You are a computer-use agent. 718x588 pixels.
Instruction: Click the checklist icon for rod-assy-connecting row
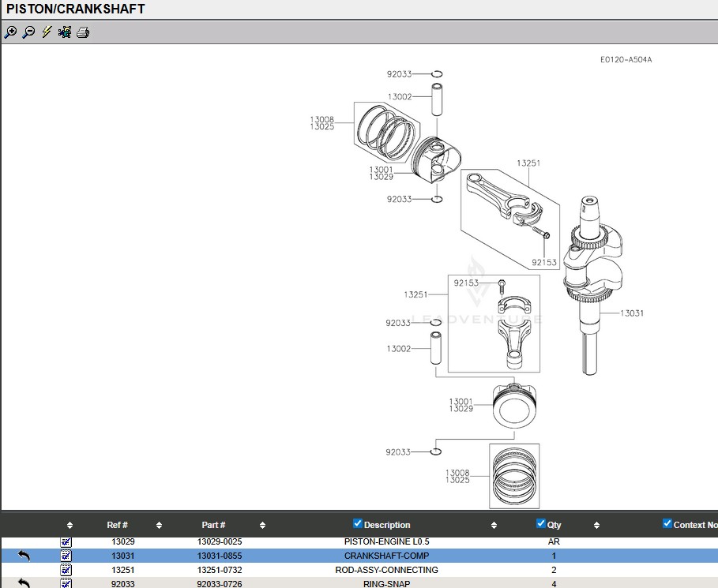[66, 569]
